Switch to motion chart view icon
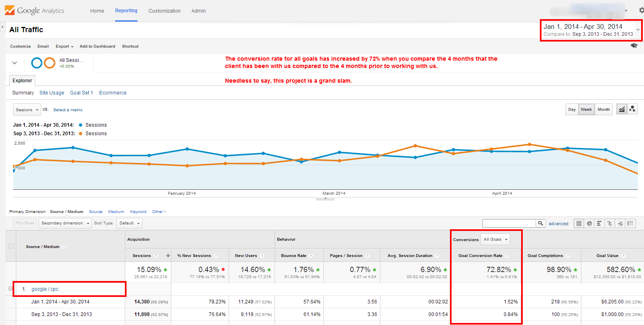The width and height of the screenshot is (644, 325). coord(632,109)
